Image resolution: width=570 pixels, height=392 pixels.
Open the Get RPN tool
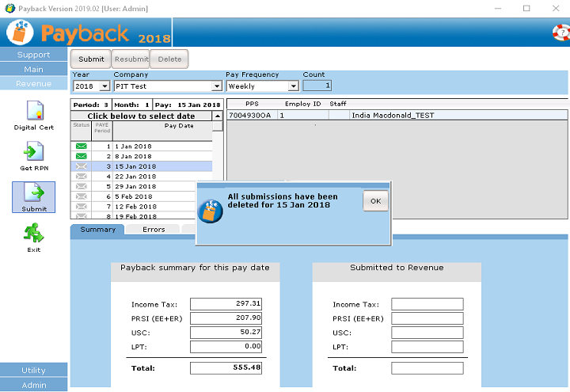click(33, 152)
